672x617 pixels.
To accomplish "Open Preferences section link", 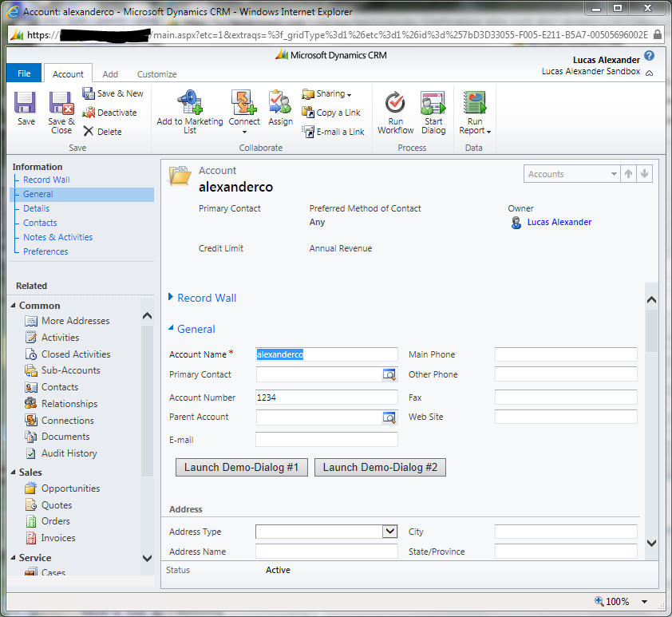I will pos(45,251).
